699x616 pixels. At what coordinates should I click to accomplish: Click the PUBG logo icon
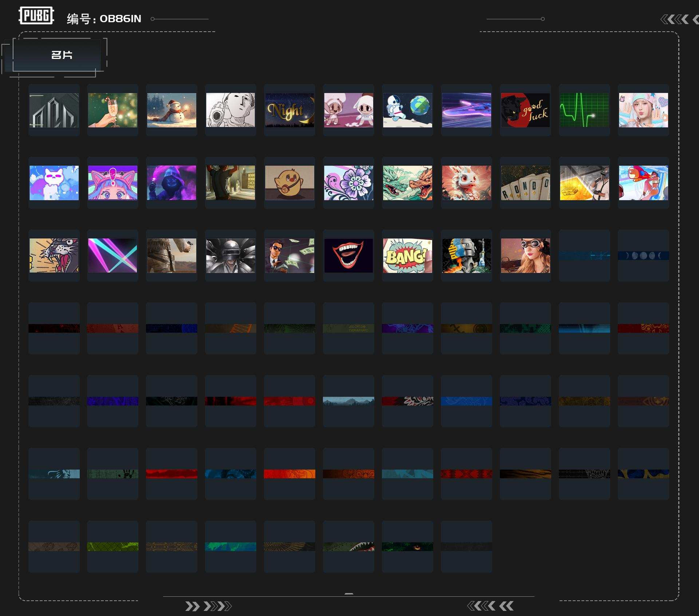pyautogui.click(x=36, y=16)
